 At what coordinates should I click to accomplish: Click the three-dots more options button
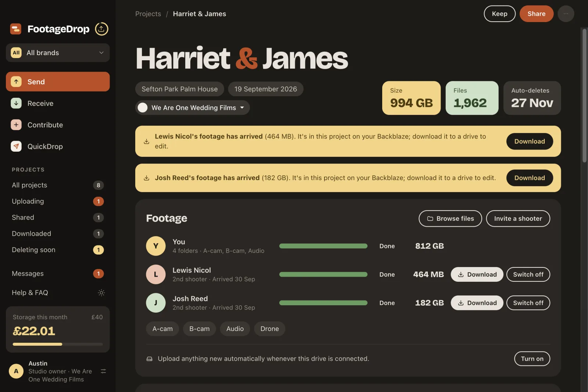pos(566,14)
